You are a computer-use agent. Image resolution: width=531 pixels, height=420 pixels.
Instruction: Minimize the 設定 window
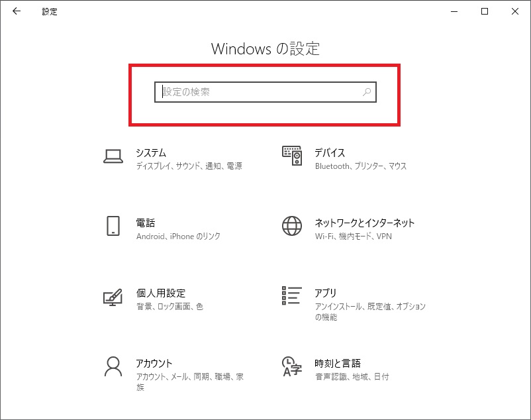click(x=454, y=11)
